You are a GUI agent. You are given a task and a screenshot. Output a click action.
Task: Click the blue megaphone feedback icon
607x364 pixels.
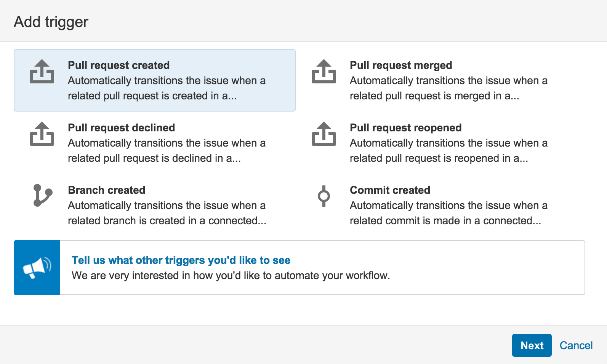pyautogui.click(x=37, y=268)
